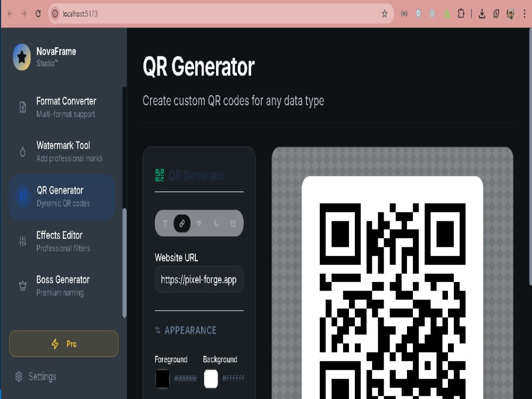Click the browser address bar
Image resolution: width=532 pixels, height=399 pixels.
221,14
